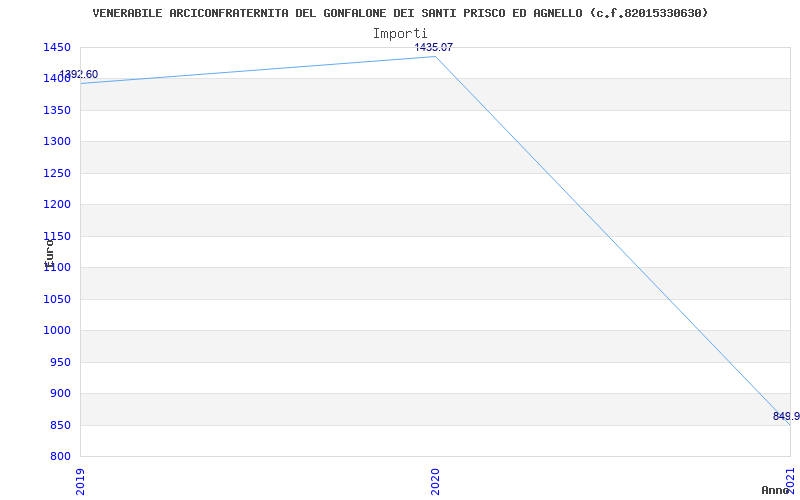This screenshot has height=500, width=800.
Task: Click the chart title with c.f.82015330630
Action: click(x=401, y=13)
